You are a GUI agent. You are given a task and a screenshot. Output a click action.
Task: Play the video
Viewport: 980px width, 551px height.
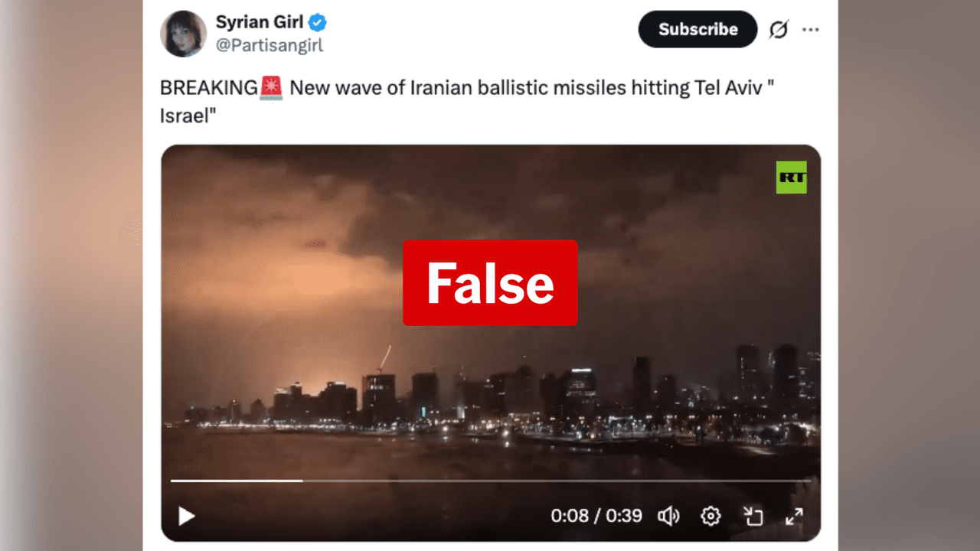pos(186,517)
